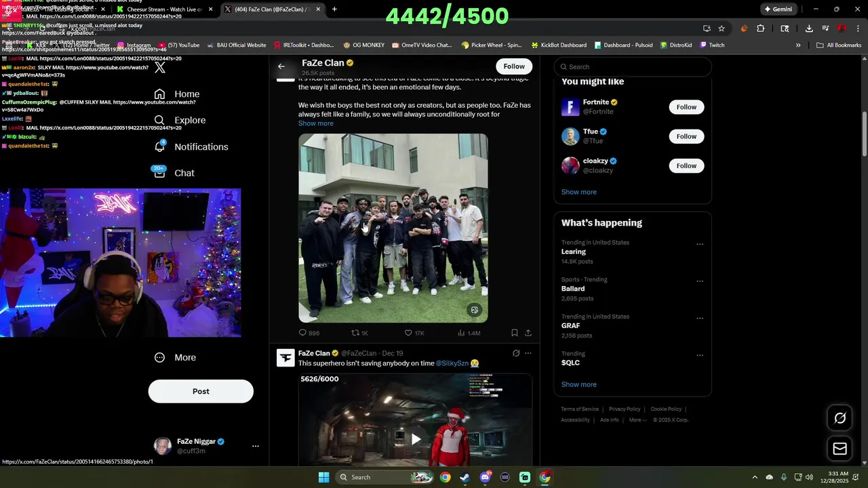Open options for the Learing trend

pyautogui.click(x=700, y=244)
